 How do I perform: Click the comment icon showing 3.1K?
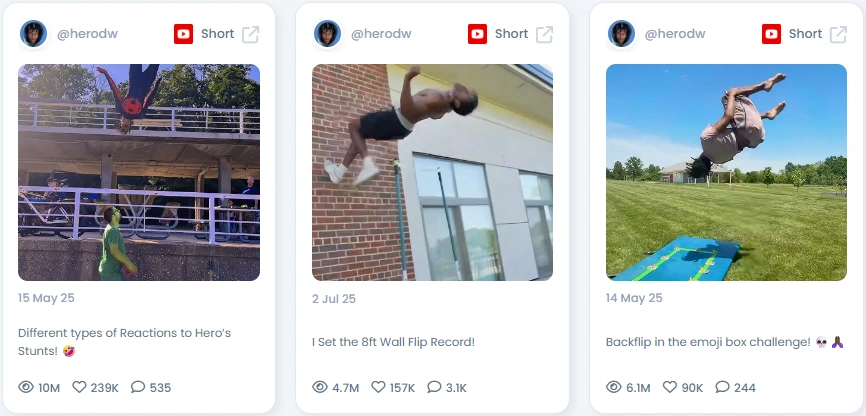[x=435, y=387]
